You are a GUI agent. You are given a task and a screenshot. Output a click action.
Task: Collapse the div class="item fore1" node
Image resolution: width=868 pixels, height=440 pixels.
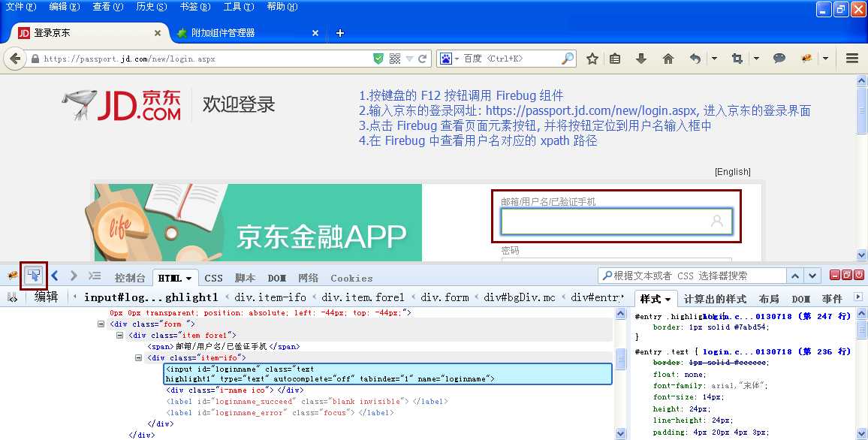[119, 336]
